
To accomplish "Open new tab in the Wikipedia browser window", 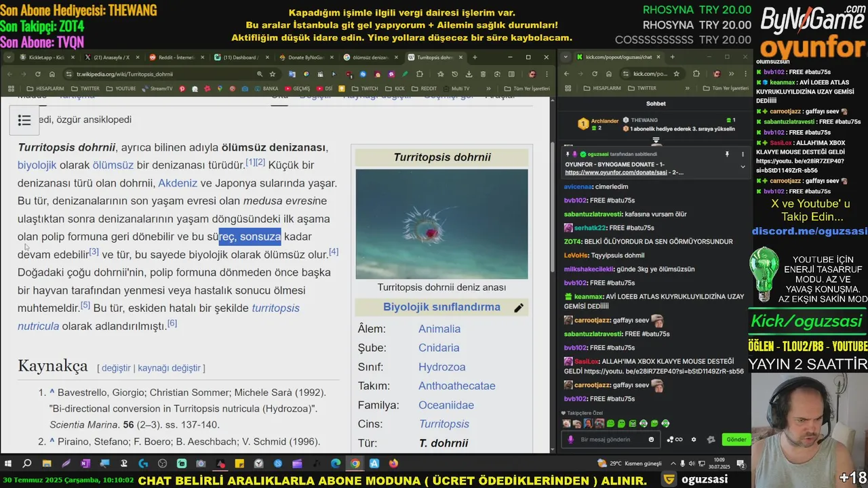I will pyautogui.click(x=475, y=57).
